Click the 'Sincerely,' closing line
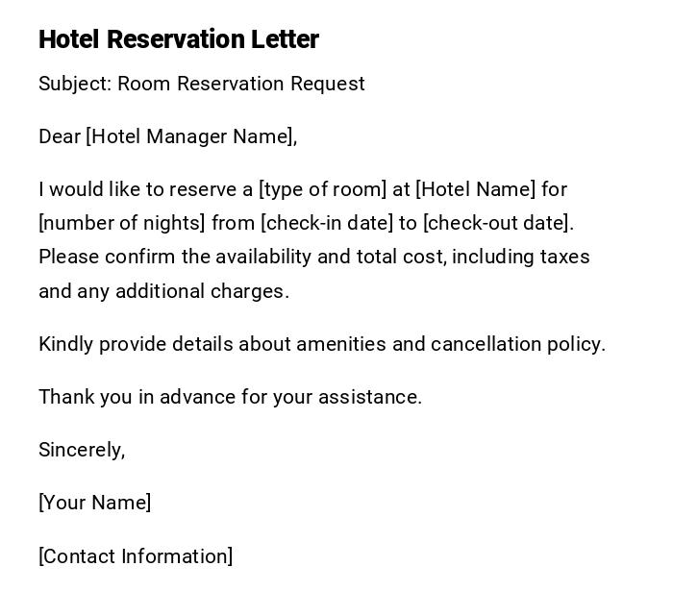The image size is (673, 616). [82, 450]
